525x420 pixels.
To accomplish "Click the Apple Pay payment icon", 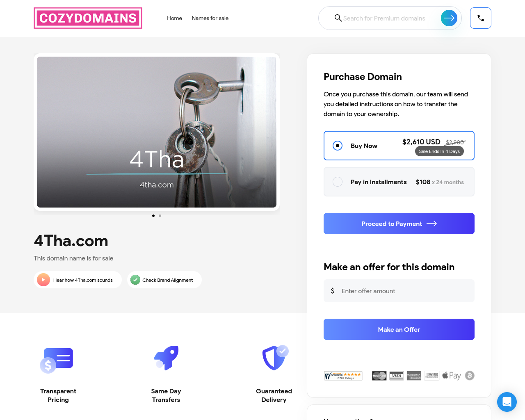I will (x=452, y=376).
